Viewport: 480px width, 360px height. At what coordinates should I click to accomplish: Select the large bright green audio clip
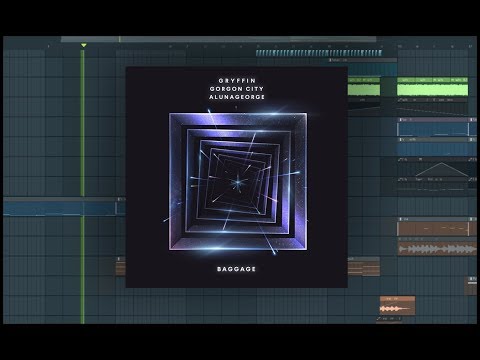point(433,87)
